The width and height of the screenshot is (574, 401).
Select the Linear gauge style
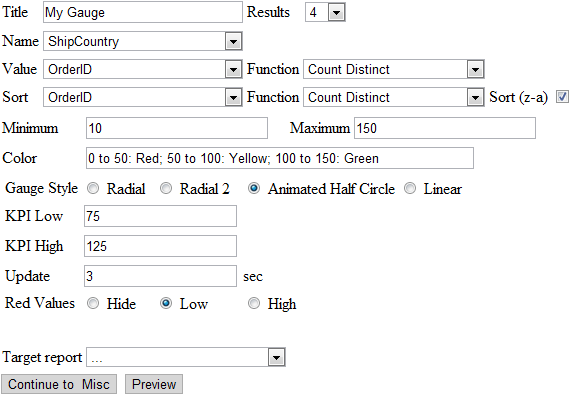click(x=410, y=189)
